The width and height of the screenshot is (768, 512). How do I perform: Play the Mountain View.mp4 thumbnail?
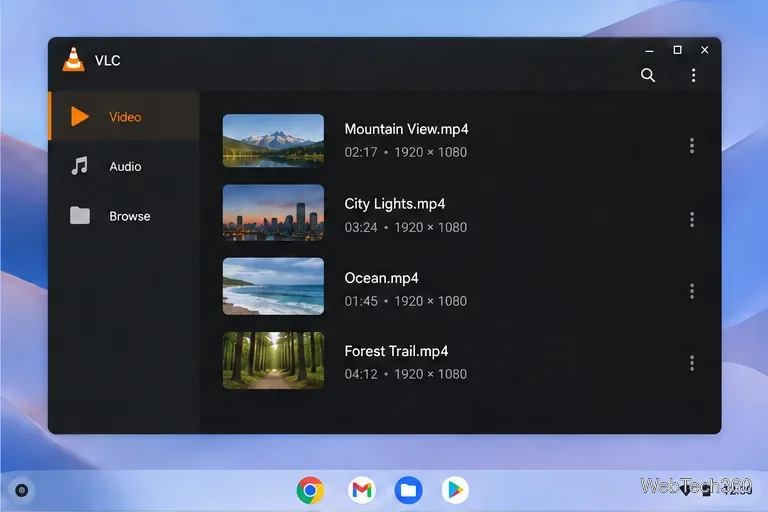click(273, 141)
